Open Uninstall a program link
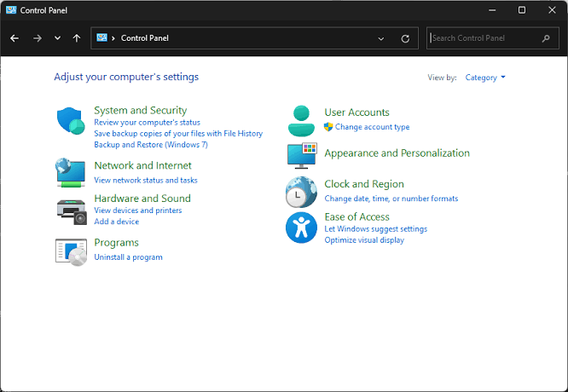Image resolution: width=568 pixels, height=392 pixels. (128, 257)
